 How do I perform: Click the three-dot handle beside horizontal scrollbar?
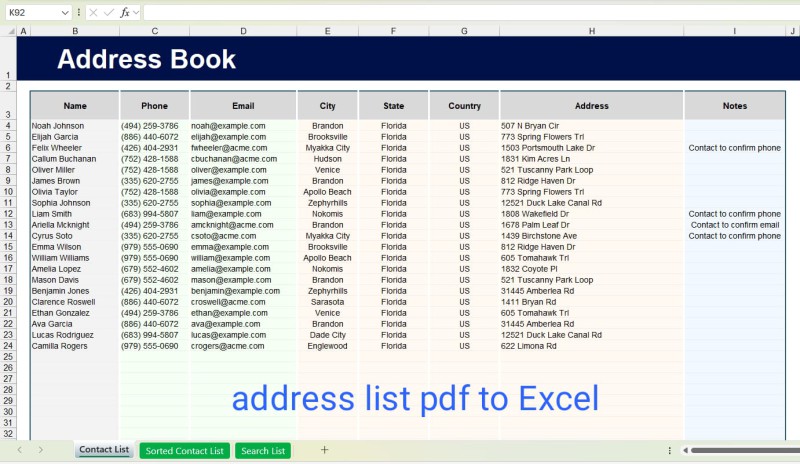pos(669,450)
